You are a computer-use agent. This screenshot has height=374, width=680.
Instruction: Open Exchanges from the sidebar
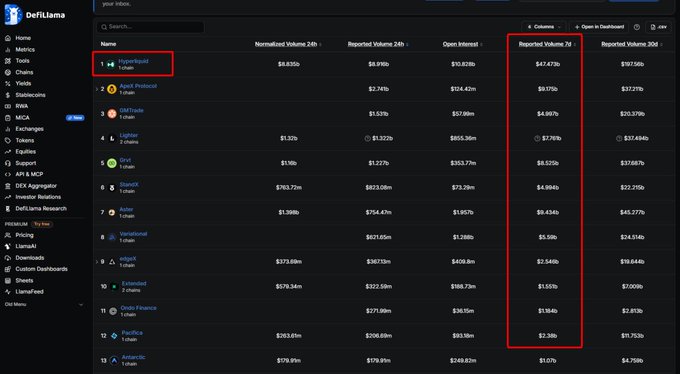[x=29, y=129]
